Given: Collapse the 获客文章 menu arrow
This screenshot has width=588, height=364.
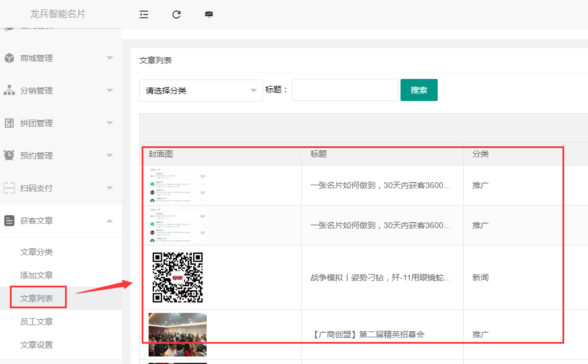Looking at the screenshot, I should (x=110, y=221).
